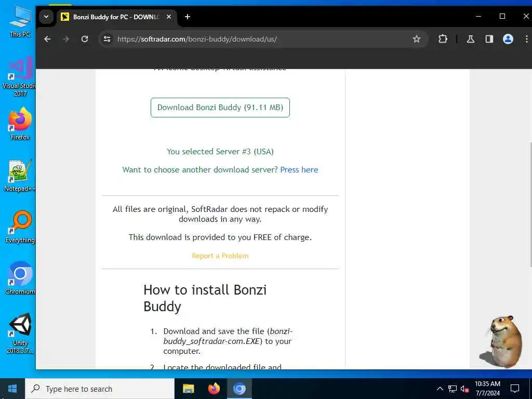This screenshot has height=399, width=532.
Task: Open network status tray icon
Action: (x=453, y=389)
